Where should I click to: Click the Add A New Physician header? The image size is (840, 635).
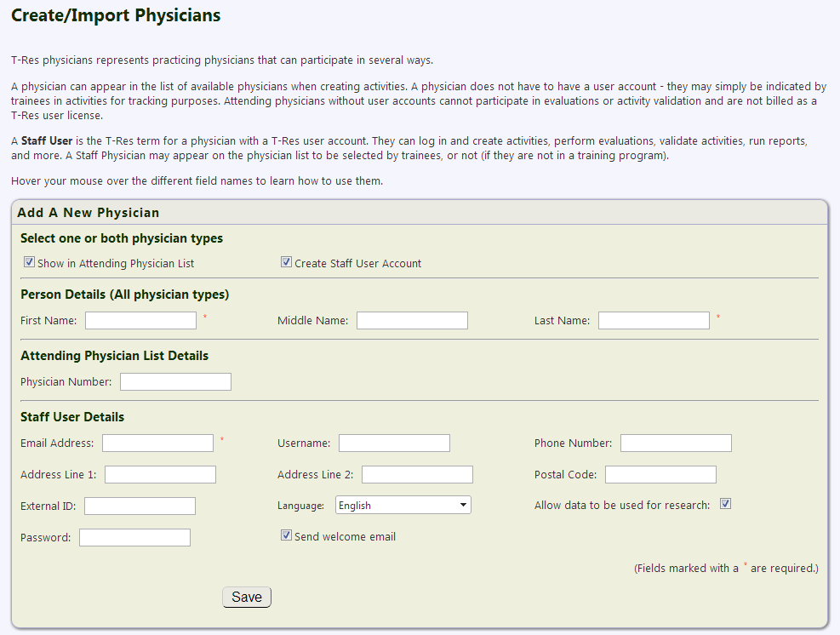(x=89, y=213)
